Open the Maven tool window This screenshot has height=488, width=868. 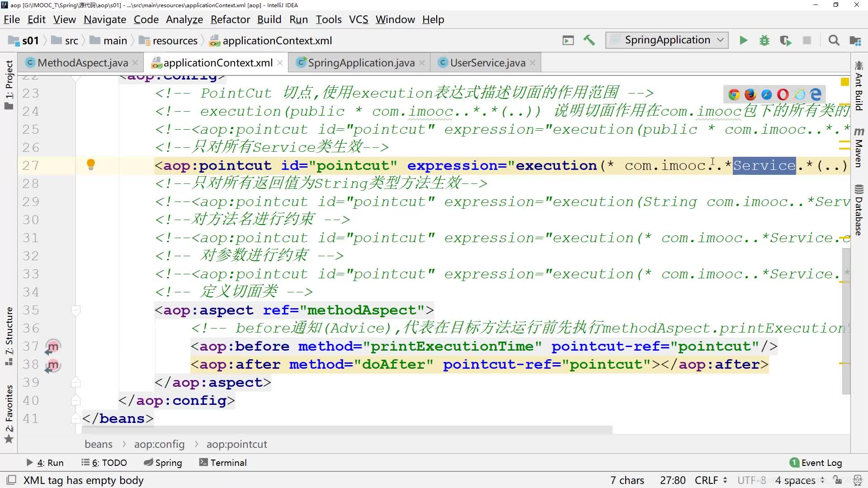859,147
